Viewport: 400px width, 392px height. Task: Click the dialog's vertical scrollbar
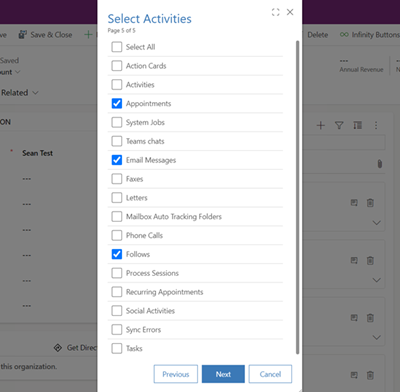point(297,197)
